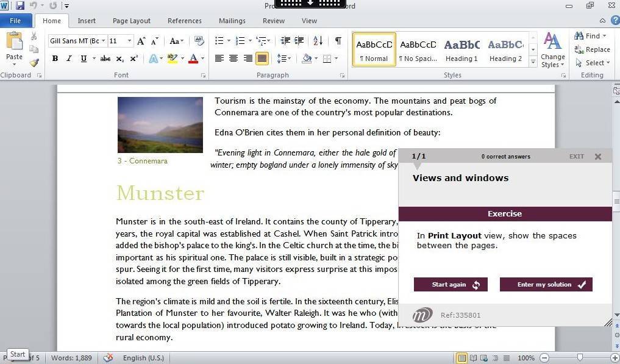Click the Sort A-Z icon
Screen dimensions: 620x364
click(x=318, y=41)
